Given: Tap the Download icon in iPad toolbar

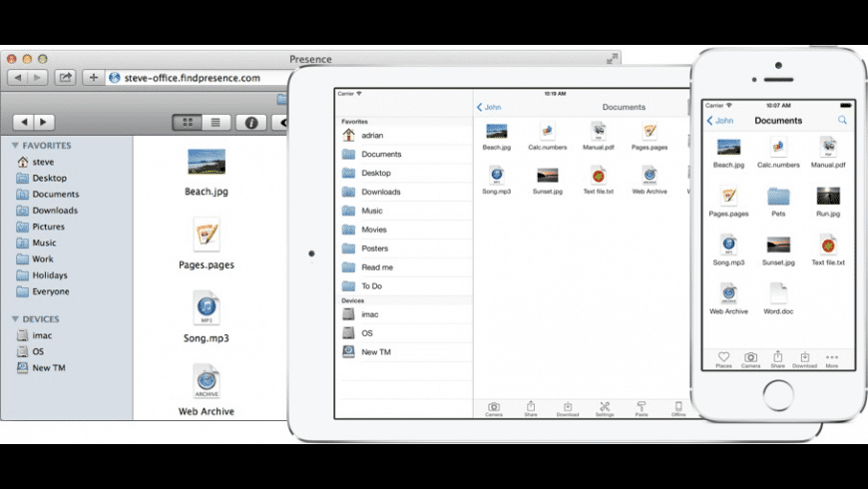Looking at the screenshot, I should [x=568, y=409].
